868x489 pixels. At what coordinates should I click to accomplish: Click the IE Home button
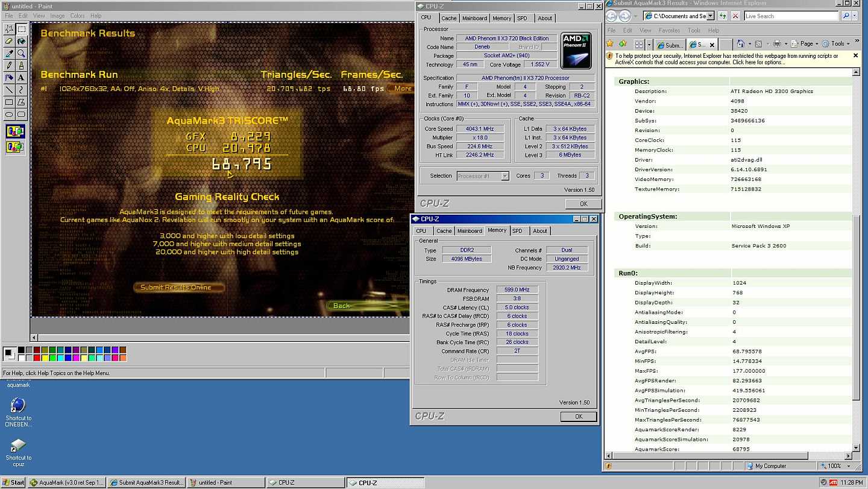740,43
